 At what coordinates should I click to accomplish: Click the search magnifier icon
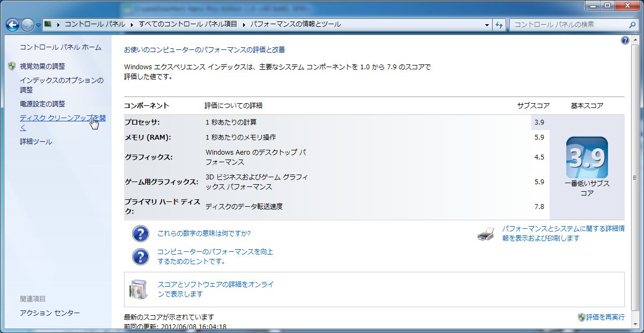[632, 25]
